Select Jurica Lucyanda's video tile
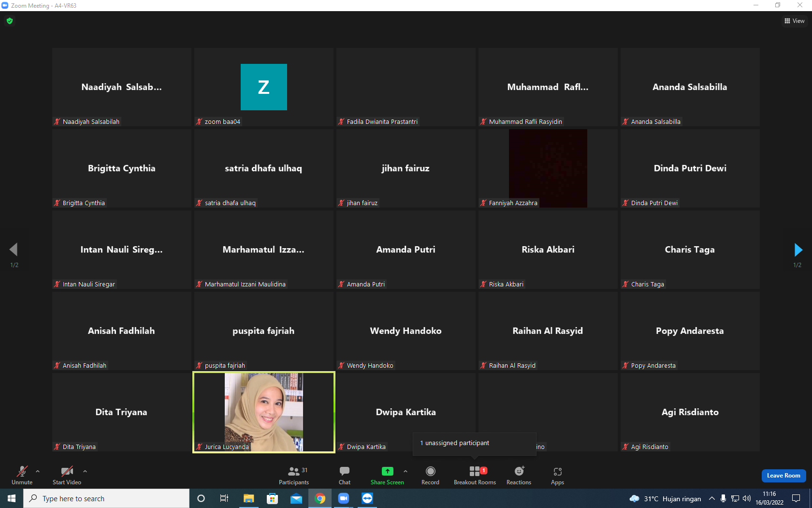This screenshot has width=812, height=508. point(264,412)
